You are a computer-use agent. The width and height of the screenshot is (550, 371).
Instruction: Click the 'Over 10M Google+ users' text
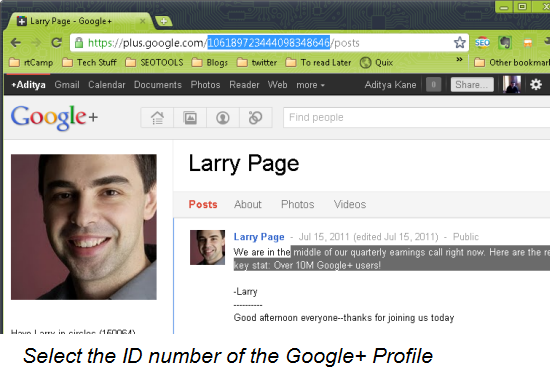tap(327, 265)
